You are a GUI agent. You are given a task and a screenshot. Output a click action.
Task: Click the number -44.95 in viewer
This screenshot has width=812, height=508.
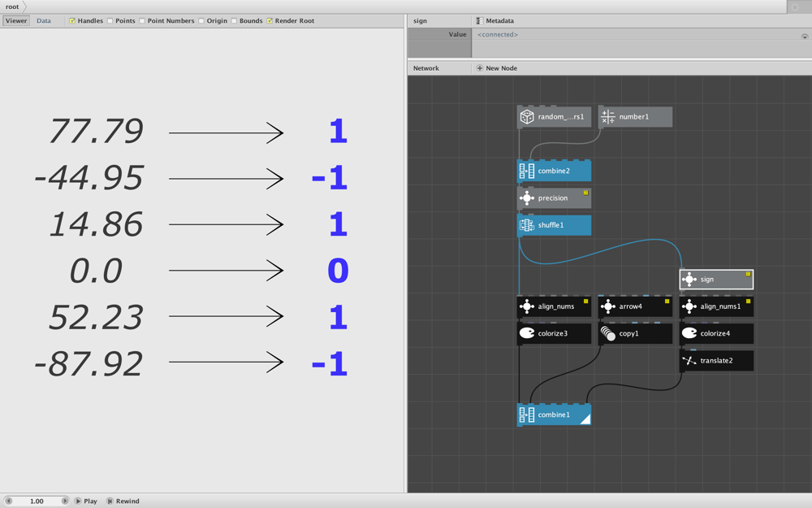pyautogui.click(x=89, y=178)
